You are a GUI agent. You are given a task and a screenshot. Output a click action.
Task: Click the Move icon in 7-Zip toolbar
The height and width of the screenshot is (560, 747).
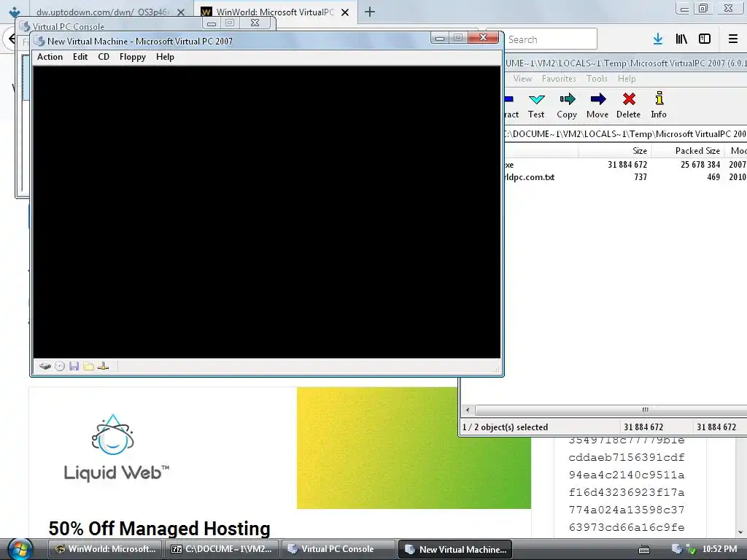tap(597, 105)
